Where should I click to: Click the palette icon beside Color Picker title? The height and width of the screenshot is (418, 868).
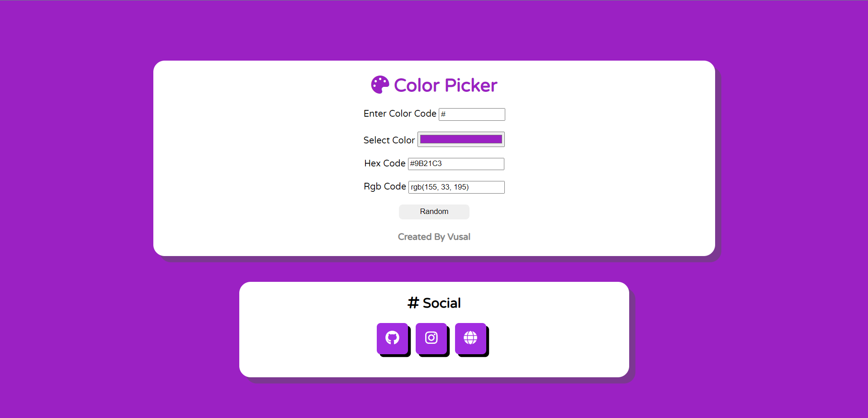pos(379,85)
